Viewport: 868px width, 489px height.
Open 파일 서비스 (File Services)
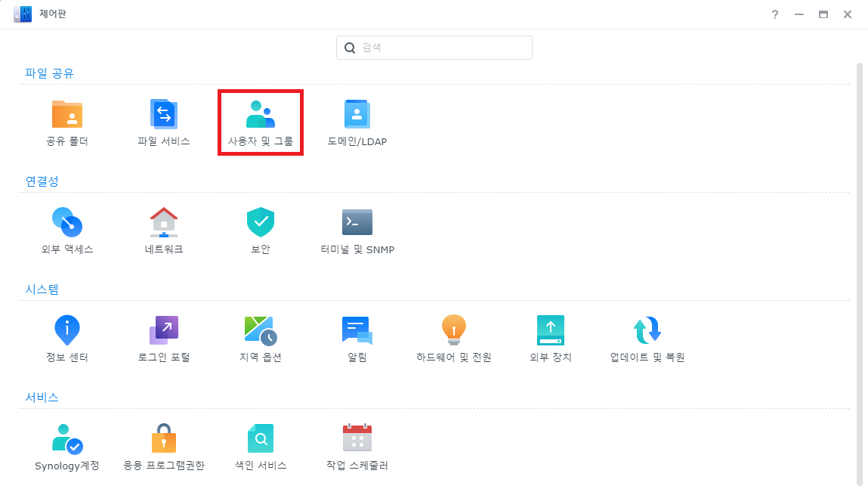pos(163,115)
